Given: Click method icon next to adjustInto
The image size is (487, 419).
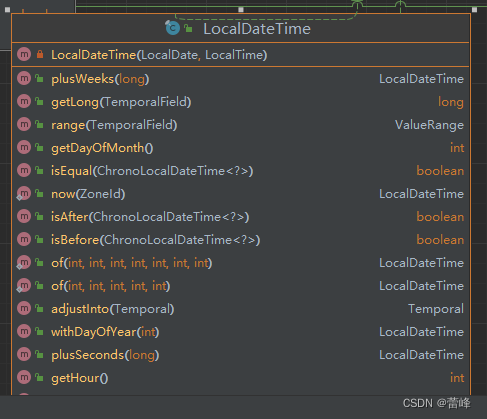Looking at the screenshot, I should (24, 308).
